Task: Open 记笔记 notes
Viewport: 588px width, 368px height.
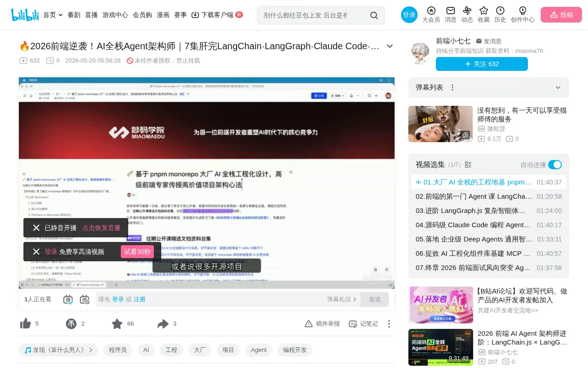Action: pos(363,324)
